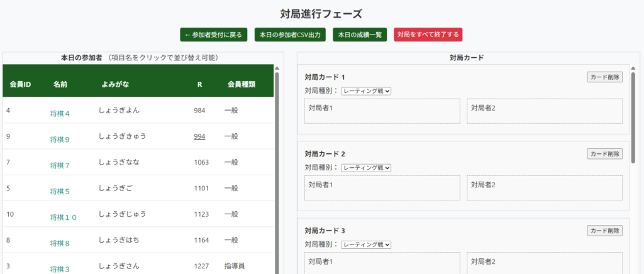Click the 参加者受付に戻る button
The height and width of the screenshot is (274, 644).
pos(213,35)
